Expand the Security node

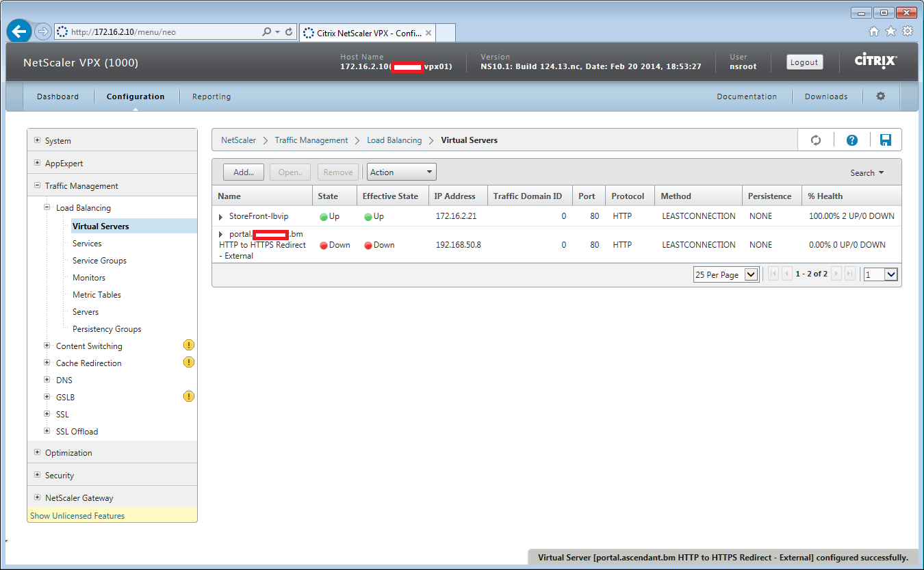click(38, 476)
